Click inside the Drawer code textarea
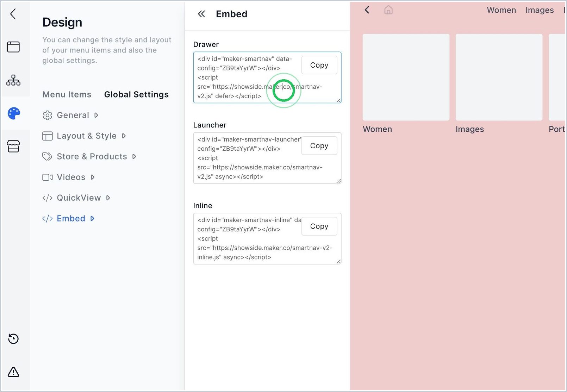Screen dimensions: 567x392 pyautogui.click(x=267, y=77)
